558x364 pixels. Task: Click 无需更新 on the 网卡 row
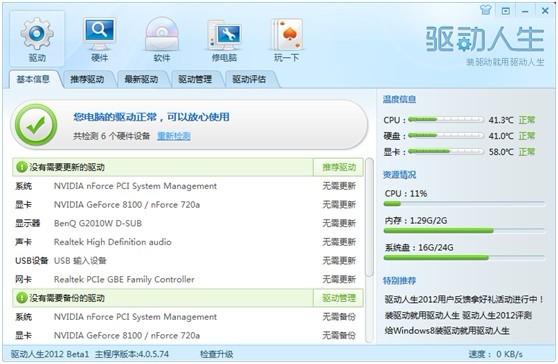tap(339, 279)
